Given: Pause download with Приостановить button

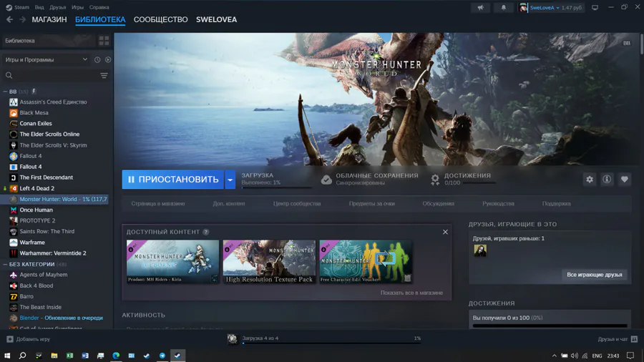Looking at the screenshot, I should tap(173, 180).
